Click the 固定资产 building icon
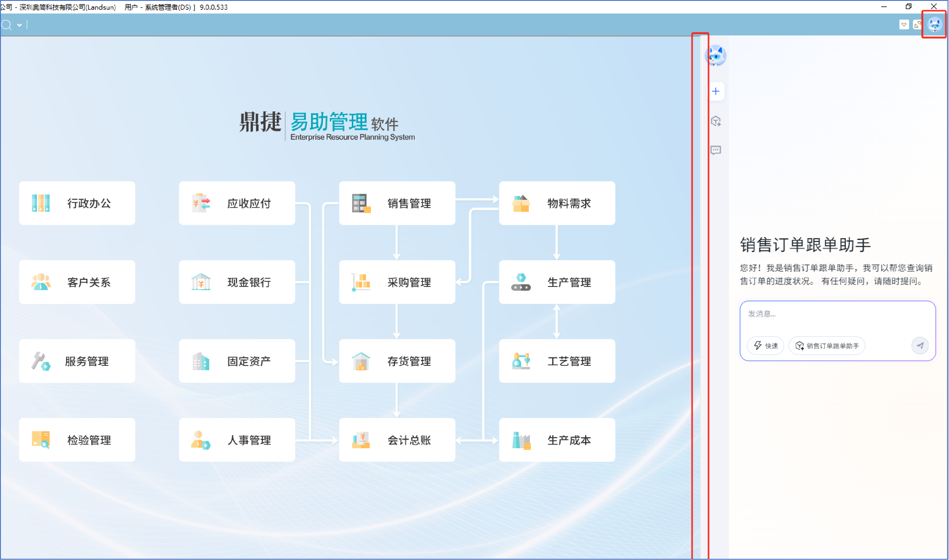 pyautogui.click(x=201, y=361)
